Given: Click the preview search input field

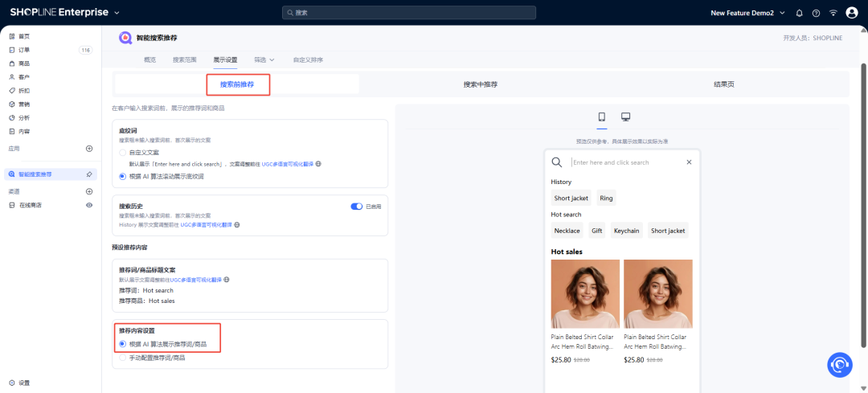Looking at the screenshot, I should 627,162.
